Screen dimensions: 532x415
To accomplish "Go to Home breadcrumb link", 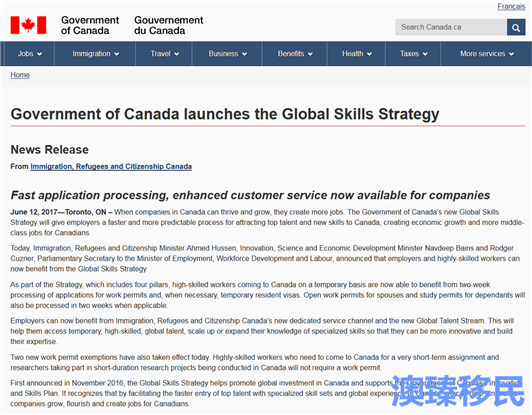I will [x=20, y=75].
